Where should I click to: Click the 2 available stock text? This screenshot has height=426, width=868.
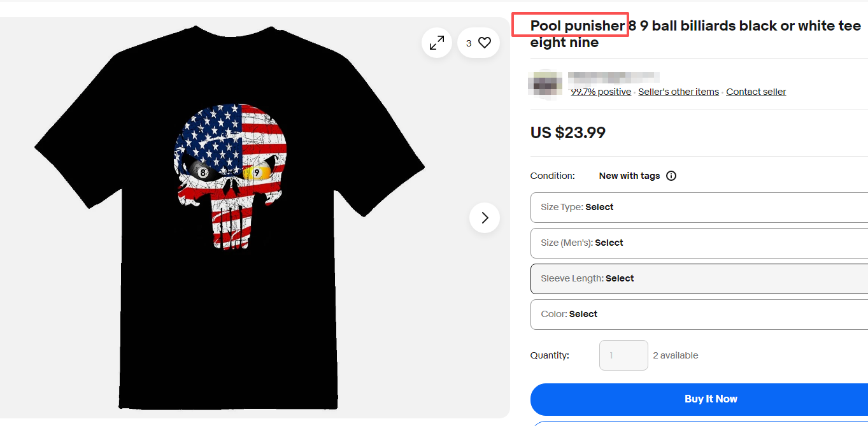675,355
